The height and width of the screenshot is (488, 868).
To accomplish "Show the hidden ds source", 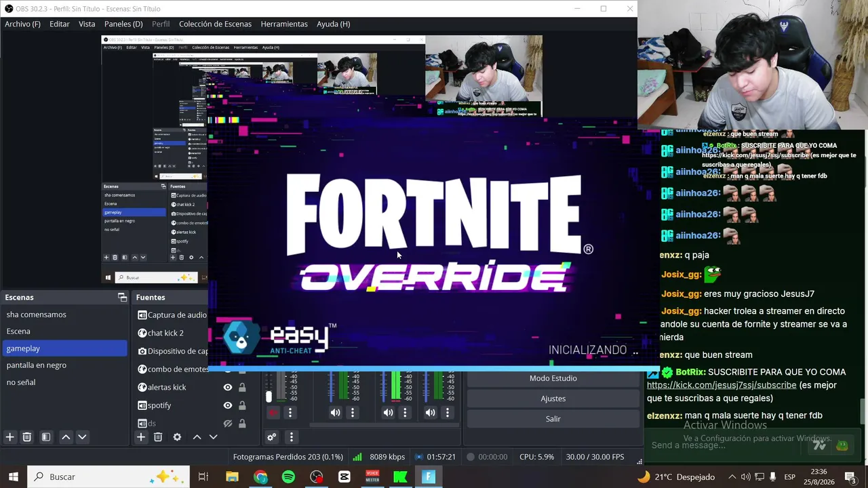I will coord(228,424).
